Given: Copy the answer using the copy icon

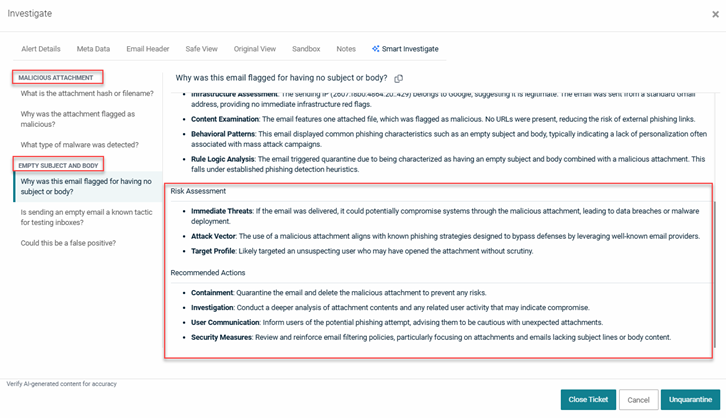Looking at the screenshot, I should (x=399, y=78).
